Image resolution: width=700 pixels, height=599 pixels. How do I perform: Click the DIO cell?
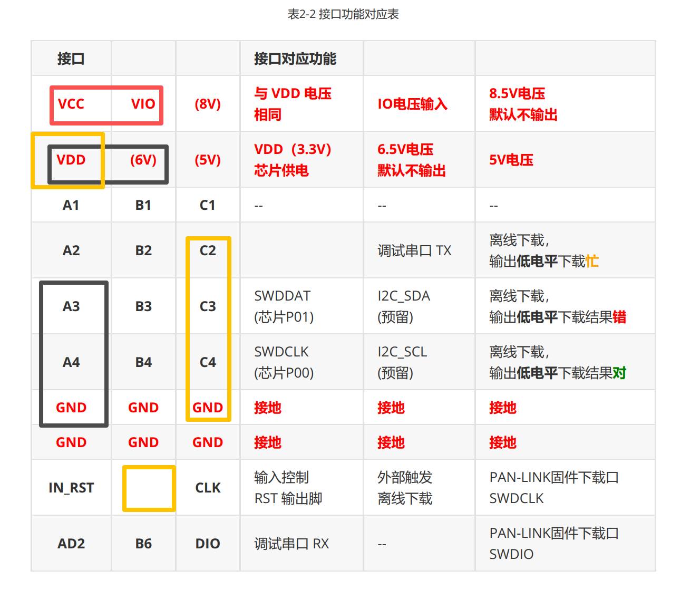(208, 544)
